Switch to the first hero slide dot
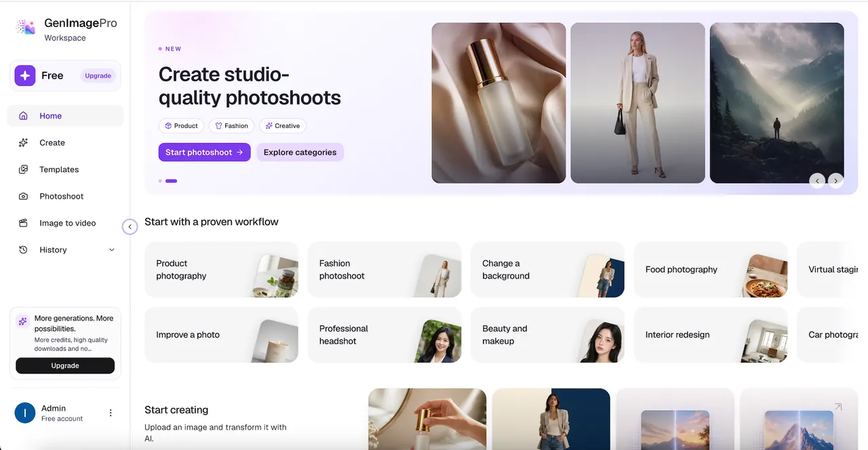Image resolution: width=868 pixels, height=450 pixels. 160,181
